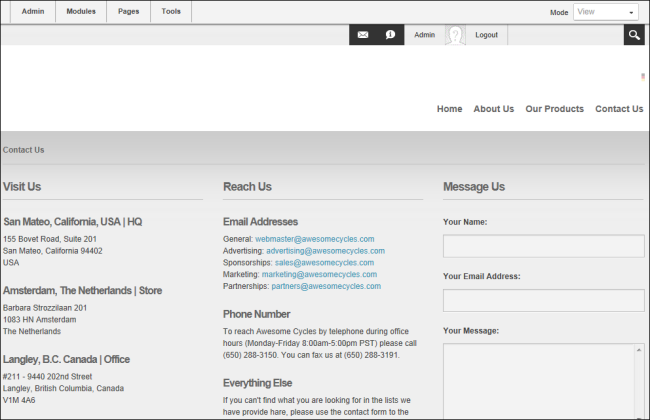
Task: Open the Tools menu
Action: point(171,11)
